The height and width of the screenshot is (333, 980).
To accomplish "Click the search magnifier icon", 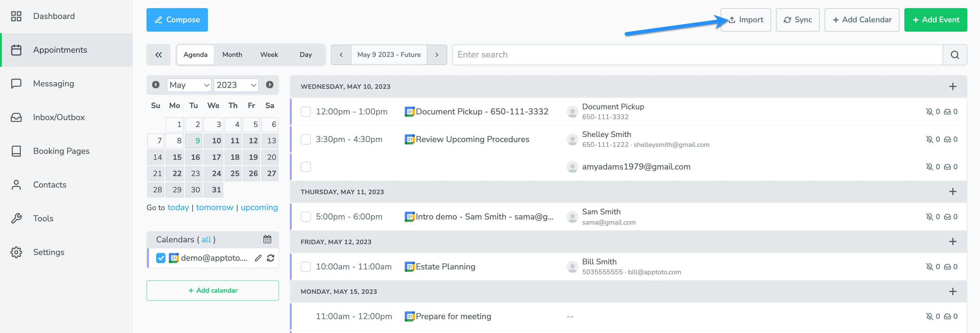I will [955, 54].
